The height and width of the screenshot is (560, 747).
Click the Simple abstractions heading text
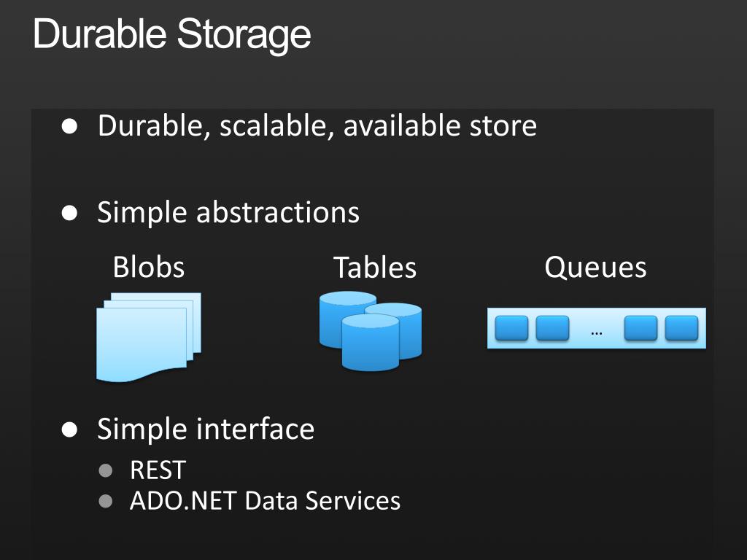[x=228, y=212]
